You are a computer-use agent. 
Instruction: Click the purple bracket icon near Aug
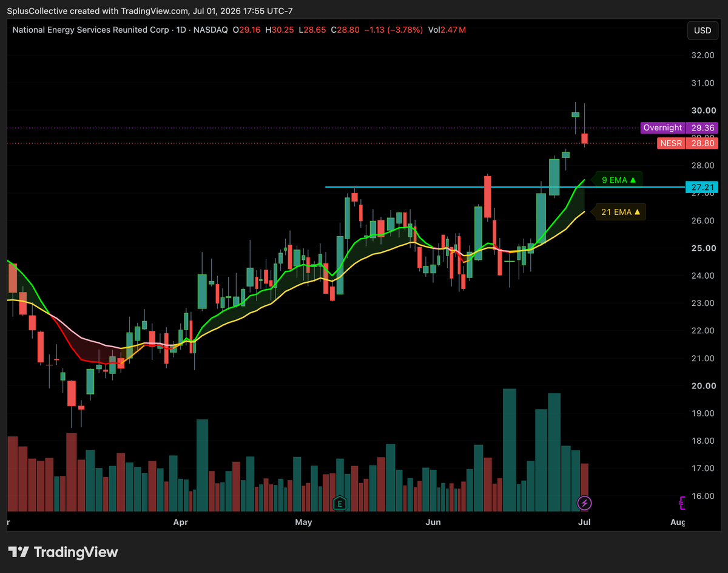[x=682, y=503]
